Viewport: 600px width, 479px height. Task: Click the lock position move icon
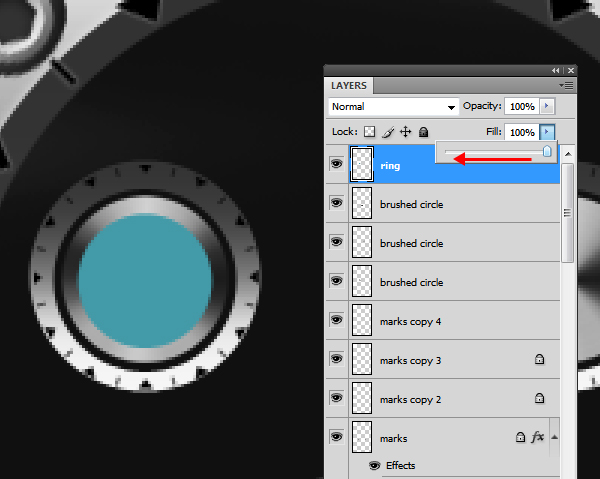(x=405, y=132)
